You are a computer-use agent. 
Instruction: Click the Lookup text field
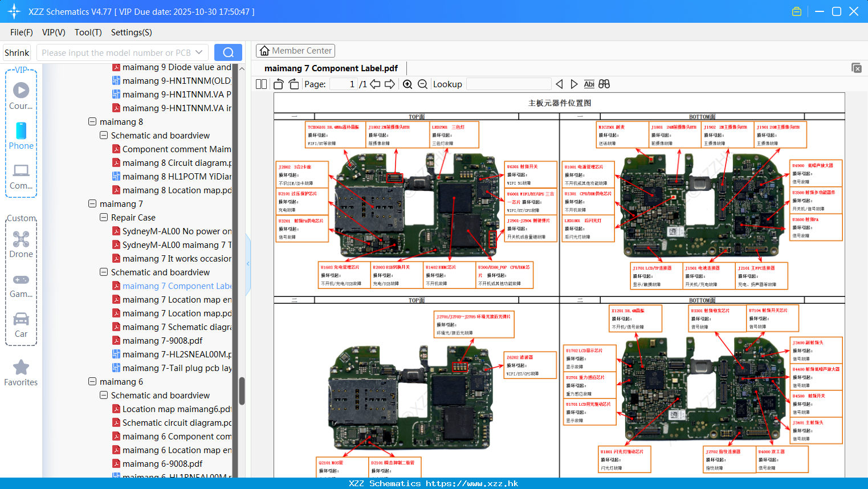coord(508,84)
